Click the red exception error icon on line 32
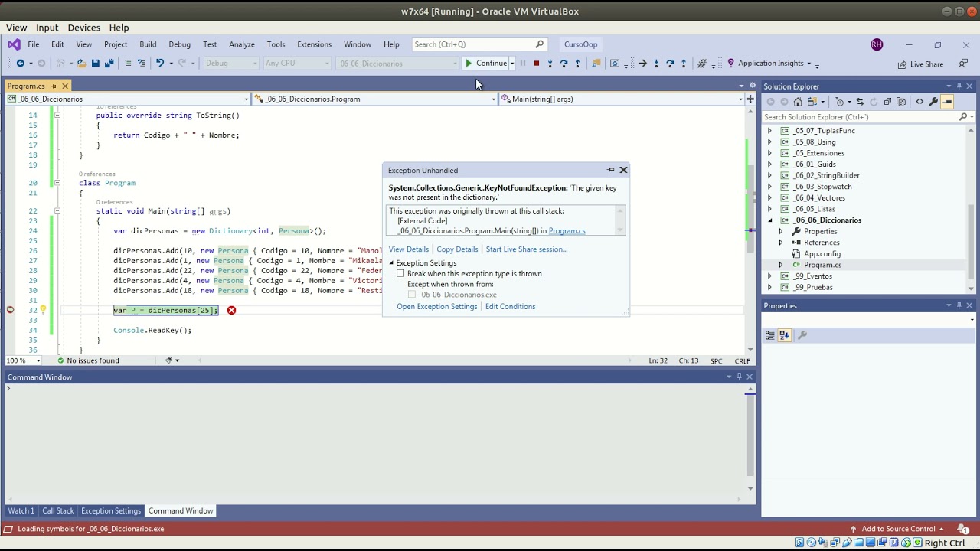980x551 pixels. 231,310
